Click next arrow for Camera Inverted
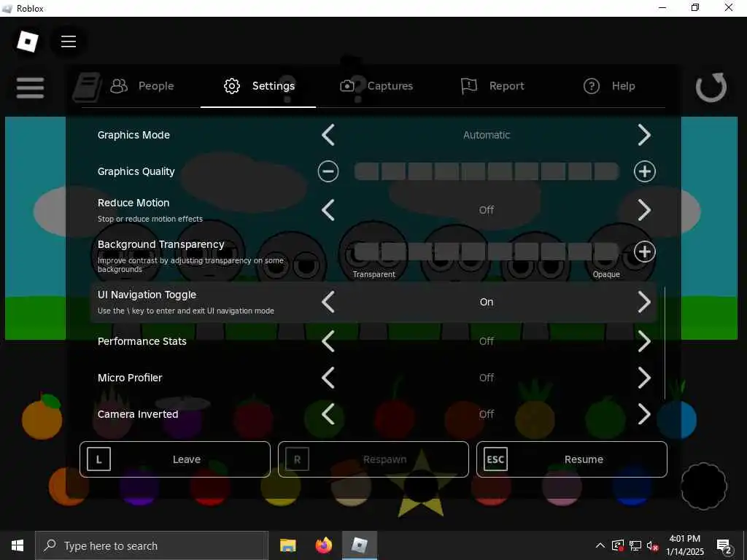The image size is (747, 560). [x=644, y=414]
